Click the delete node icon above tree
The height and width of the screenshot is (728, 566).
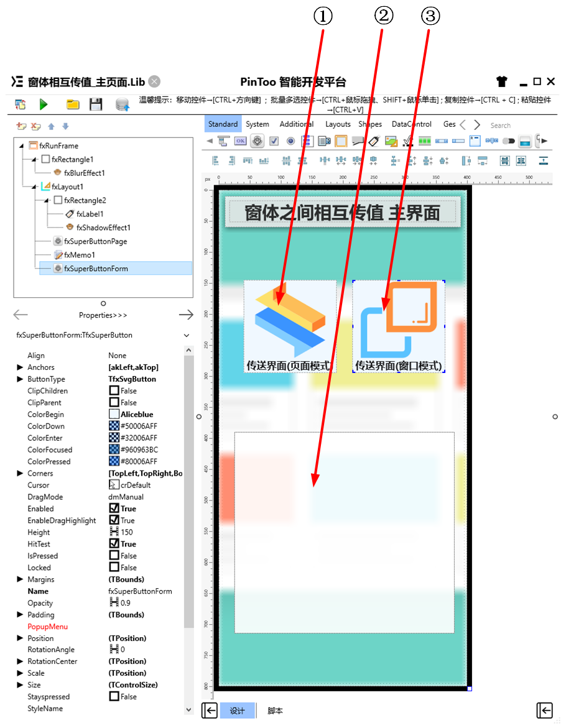35,126
